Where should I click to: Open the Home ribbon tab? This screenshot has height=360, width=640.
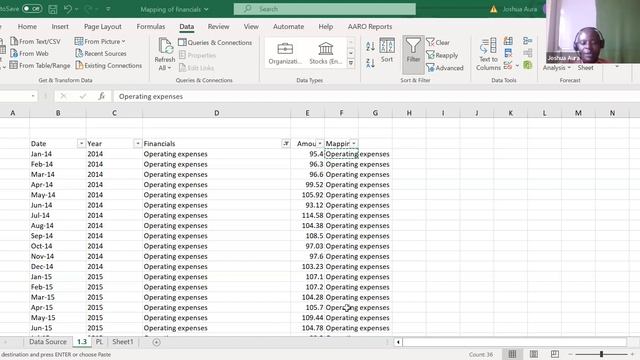27,27
